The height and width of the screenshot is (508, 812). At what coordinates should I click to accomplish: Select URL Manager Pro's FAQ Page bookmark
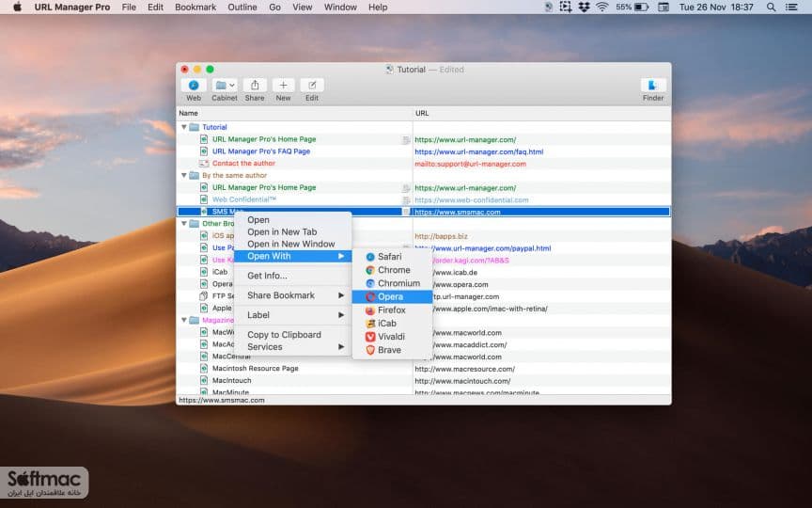tap(261, 151)
